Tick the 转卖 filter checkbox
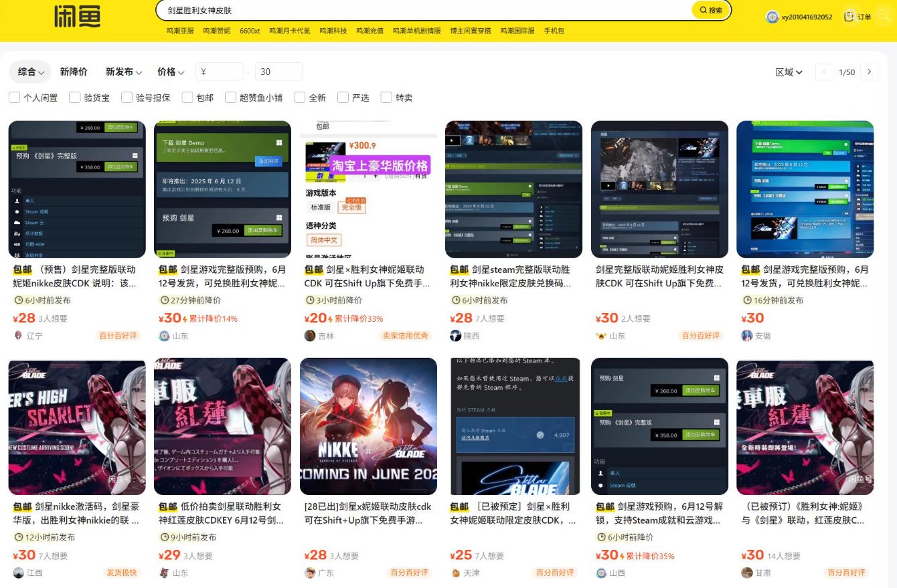This screenshot has width=897, height=588. pyautogui.click(x=386, y=98)
